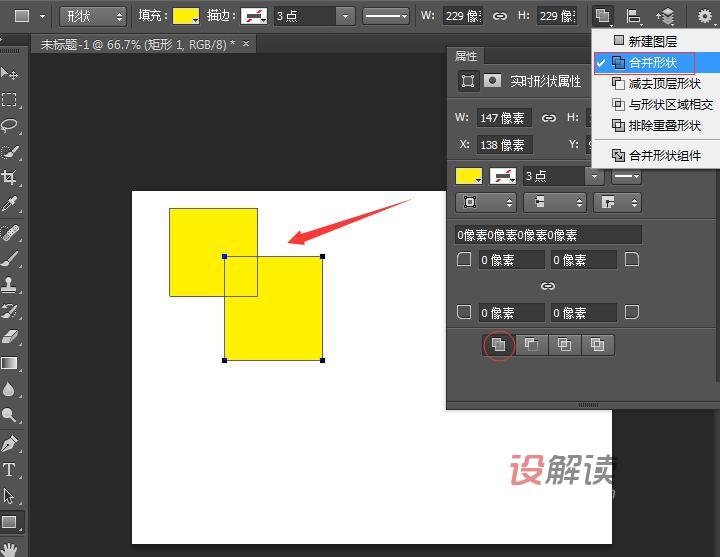Click the circled combine shapes button in Properties
720x557 pixels.
pos(499,345)
